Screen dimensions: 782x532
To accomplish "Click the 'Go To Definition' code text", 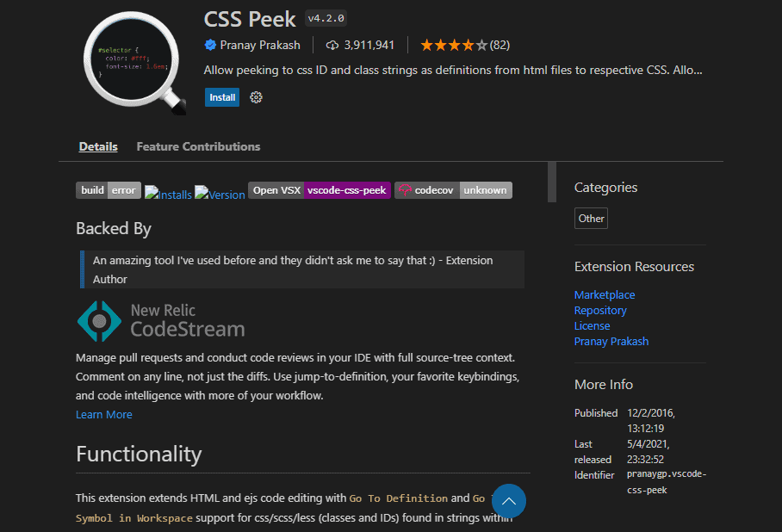I will point(399,498).
